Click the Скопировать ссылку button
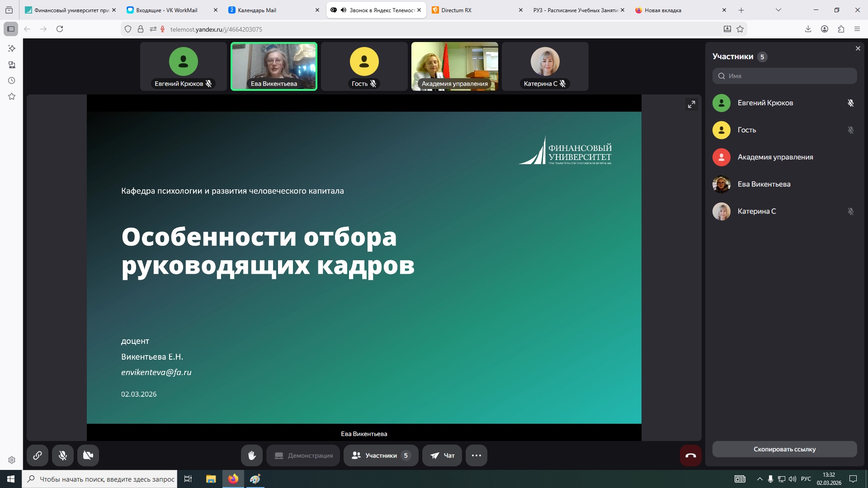 pos(784,449)
